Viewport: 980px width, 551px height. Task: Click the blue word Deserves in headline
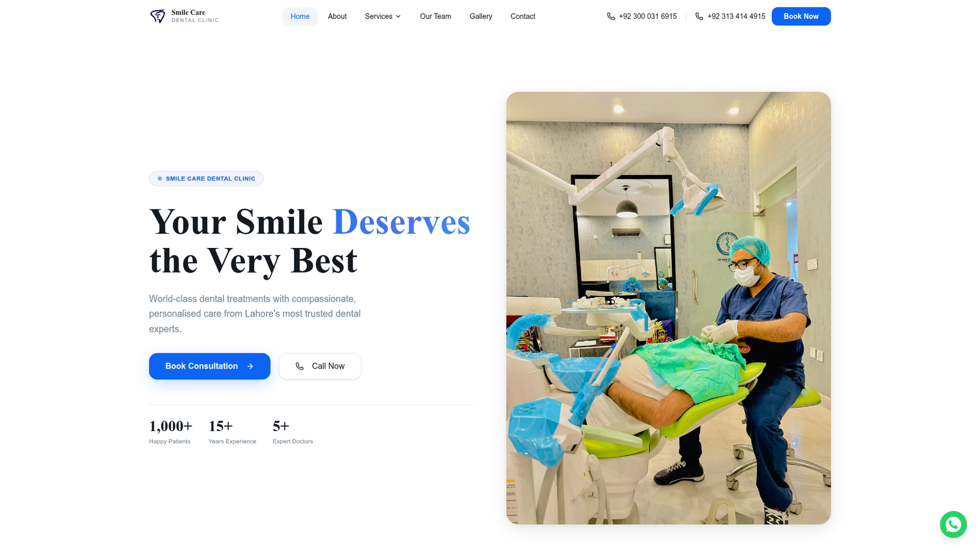point(401,222)
